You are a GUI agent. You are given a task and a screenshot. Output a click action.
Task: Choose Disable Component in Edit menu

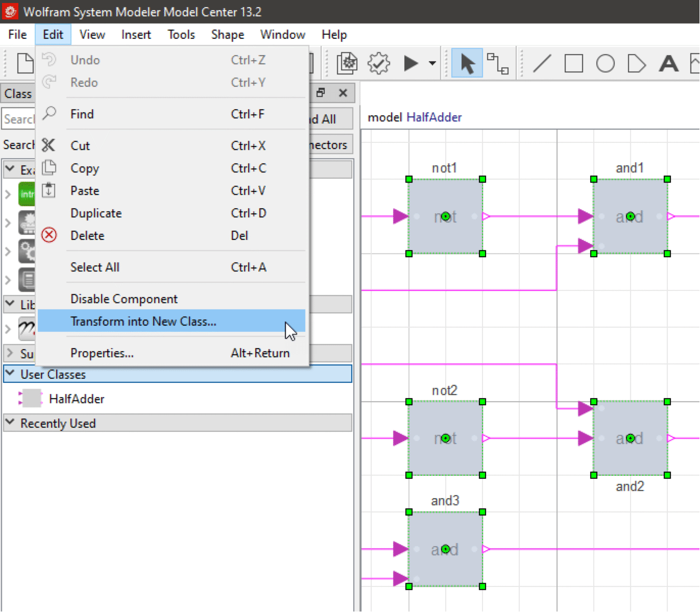tap(172, 299)
